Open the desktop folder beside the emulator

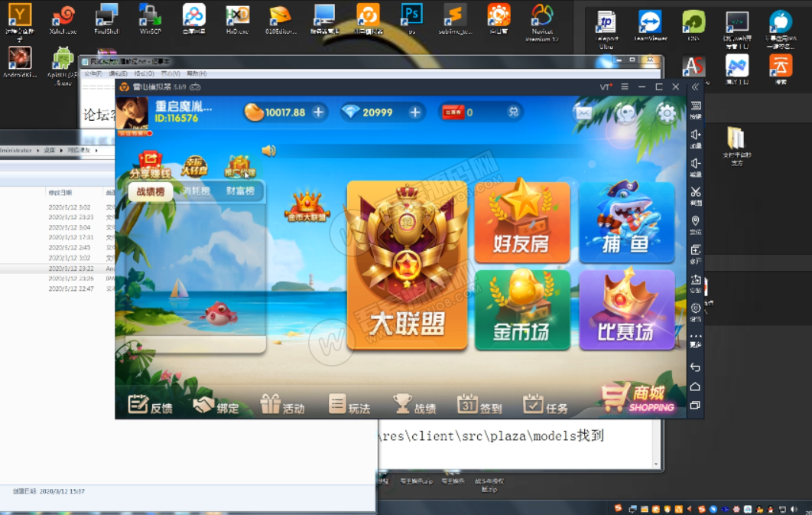pos(736,145)
